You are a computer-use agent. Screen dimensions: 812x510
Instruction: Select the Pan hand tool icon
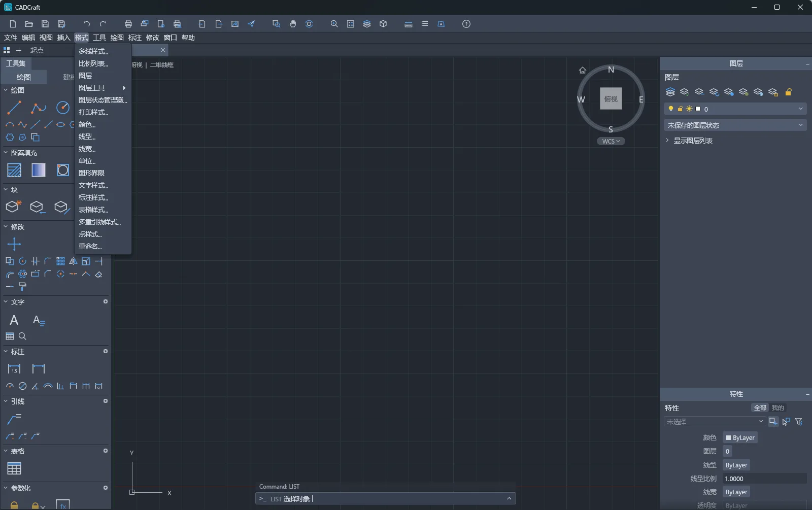[x=293, y=24]
